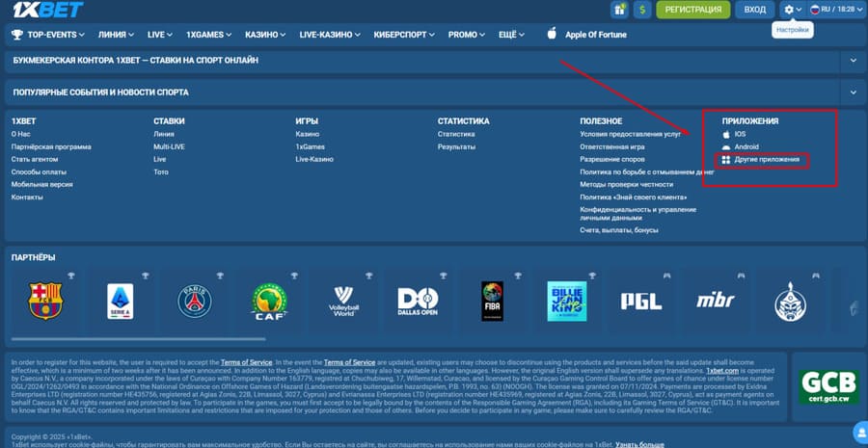Open Ответственная игра link
Image resolution: width=868 pixels, height=448 pixels.
coord(612,147)
